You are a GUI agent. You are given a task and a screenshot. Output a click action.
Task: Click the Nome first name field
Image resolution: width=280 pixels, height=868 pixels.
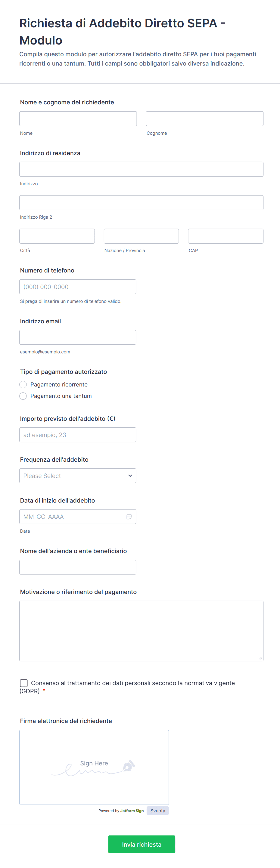[78, 119]
